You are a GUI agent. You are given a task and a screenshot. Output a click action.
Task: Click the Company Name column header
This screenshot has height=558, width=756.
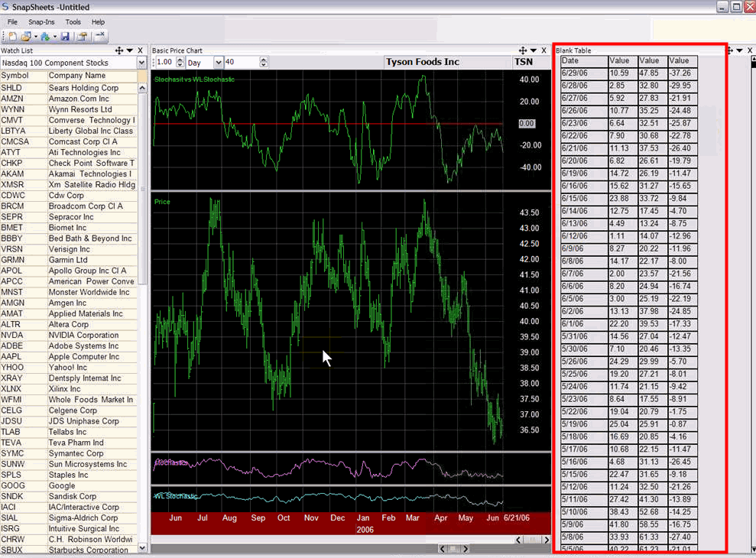coord(92,76)
